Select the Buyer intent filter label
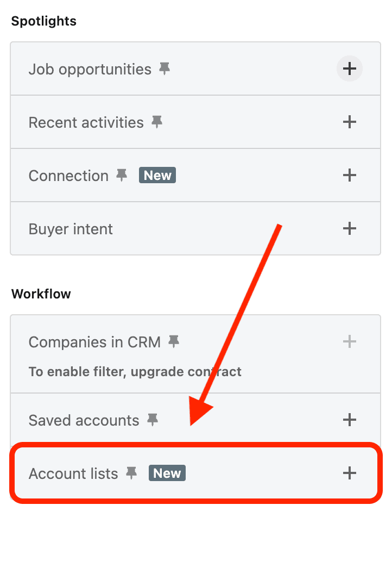Viewport: 392px width, 586px height. (x=71, y=229)
